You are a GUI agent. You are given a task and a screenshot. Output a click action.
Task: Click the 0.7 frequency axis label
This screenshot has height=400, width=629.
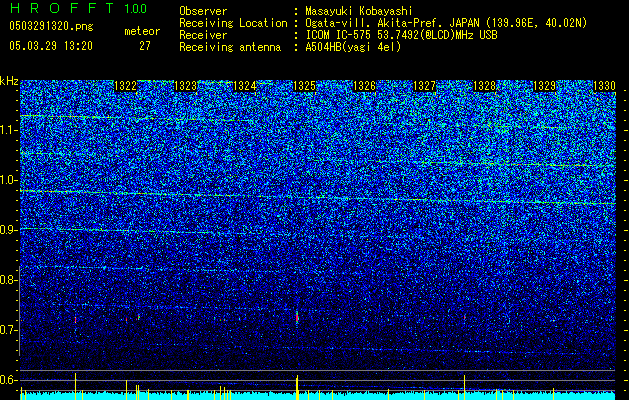point(9,330)
